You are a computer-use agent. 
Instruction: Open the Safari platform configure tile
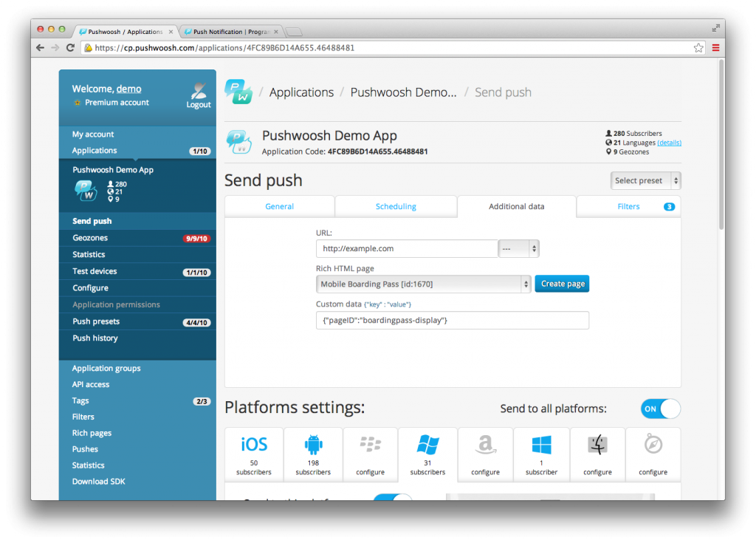(x=653, y=454)
